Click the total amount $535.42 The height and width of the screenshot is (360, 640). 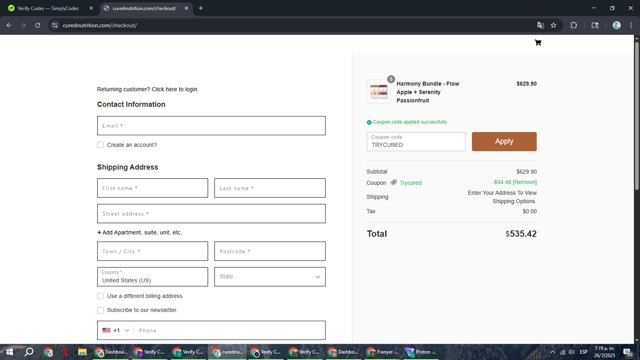click(x=521, y=234)
